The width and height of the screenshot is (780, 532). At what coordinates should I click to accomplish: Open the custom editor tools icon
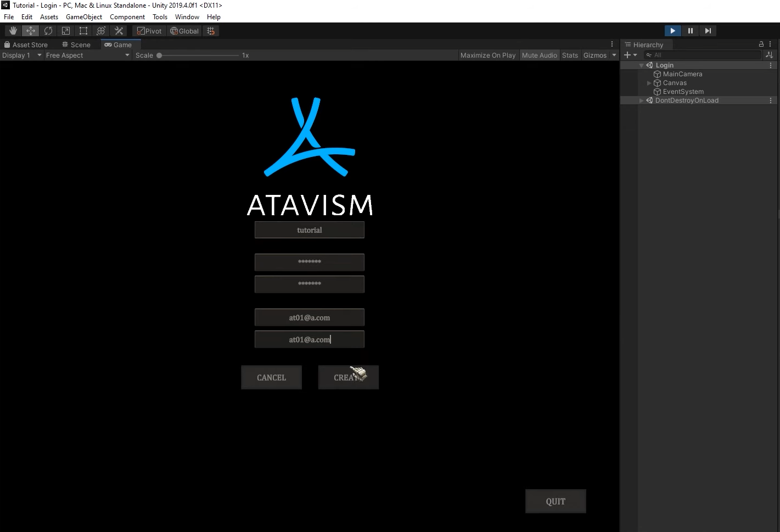pyautogui.click(x=119, y=31)
